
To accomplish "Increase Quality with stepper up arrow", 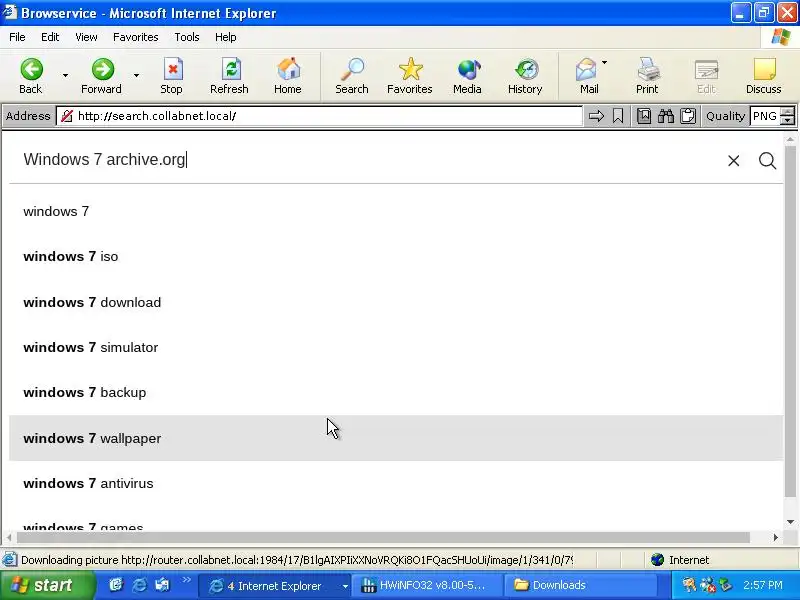I will click(788, 112).
